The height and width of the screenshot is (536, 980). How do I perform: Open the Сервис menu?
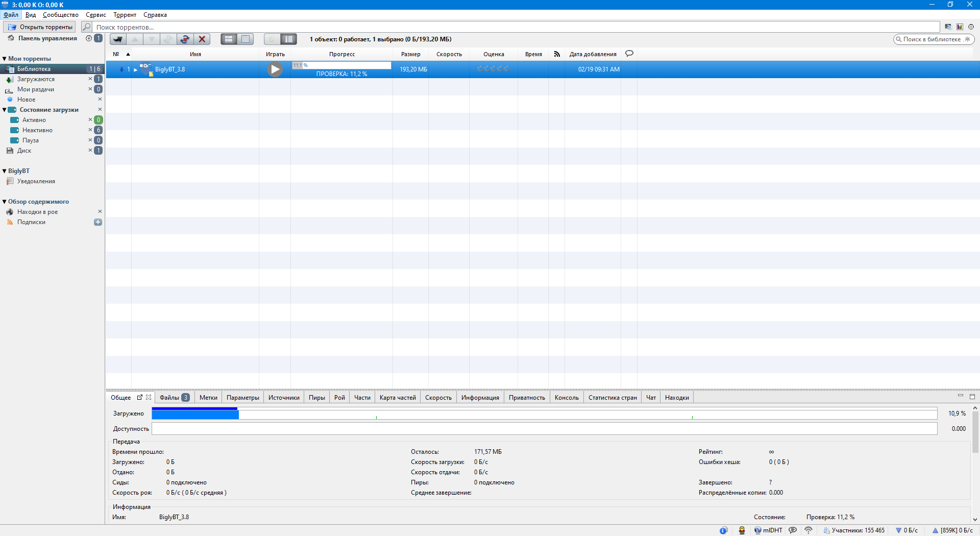tap(95, 15)
